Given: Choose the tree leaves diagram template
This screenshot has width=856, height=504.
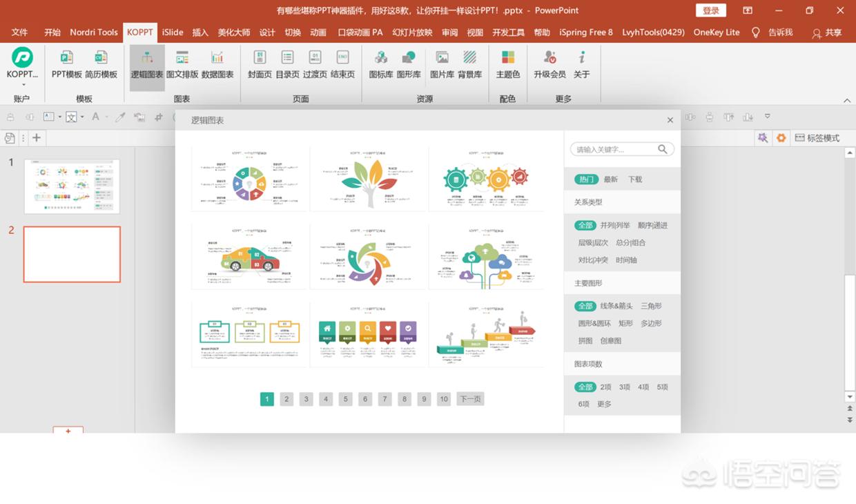Looking at the screenshot, I should [369, 180].
